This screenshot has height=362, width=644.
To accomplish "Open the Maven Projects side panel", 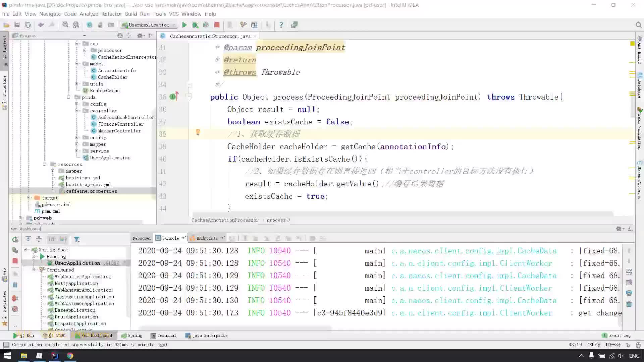I will (x=640, y=180).
